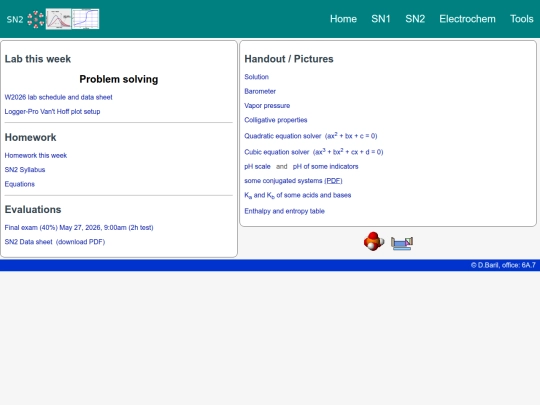Open Enthalpy and entropy table link
Viewport: 540px width, 405px height.
point(284,211)
